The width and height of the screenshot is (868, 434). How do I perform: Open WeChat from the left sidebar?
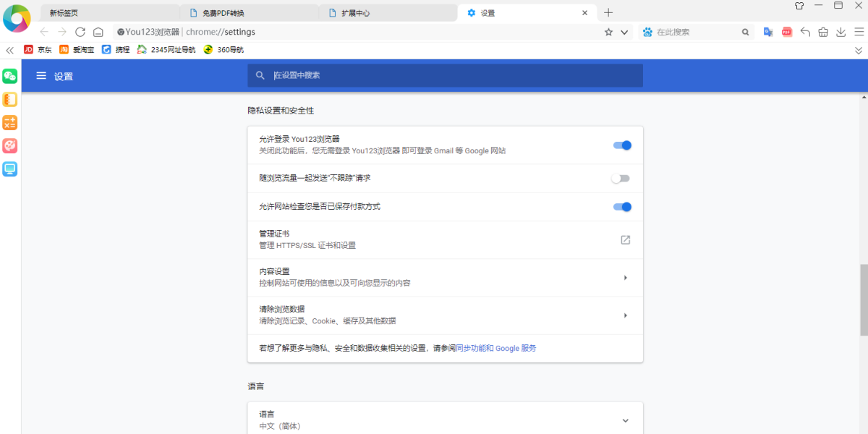(x=10, y=75)
